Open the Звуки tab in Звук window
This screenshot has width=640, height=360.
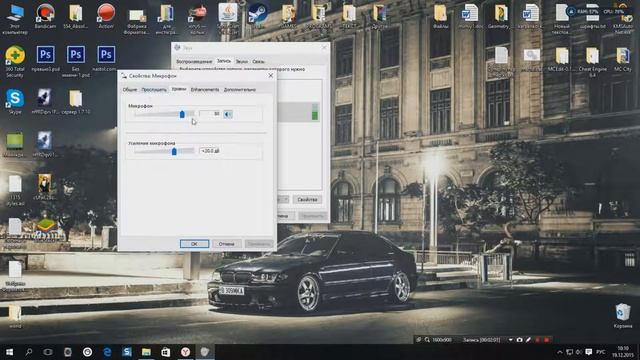coord(242,61)
